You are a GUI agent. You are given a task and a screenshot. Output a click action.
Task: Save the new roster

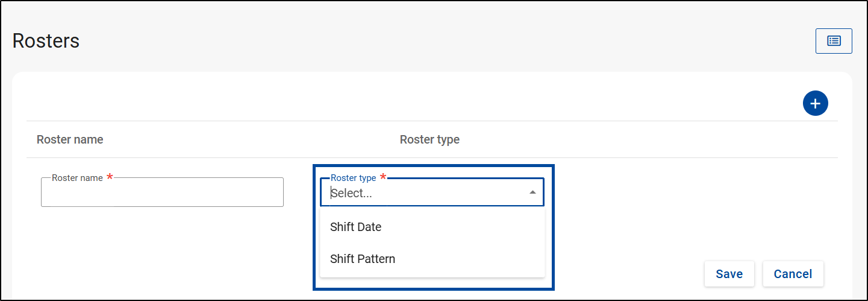pyautogui.click(x=729, y=274)
